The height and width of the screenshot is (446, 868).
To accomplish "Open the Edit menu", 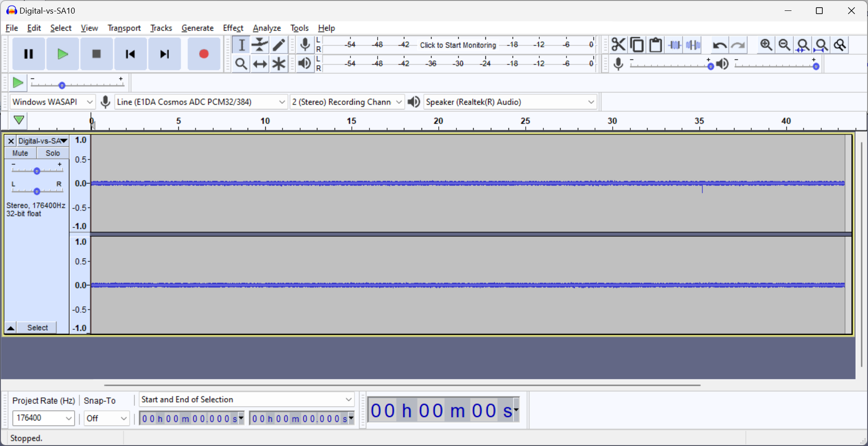I will [34, 28].
